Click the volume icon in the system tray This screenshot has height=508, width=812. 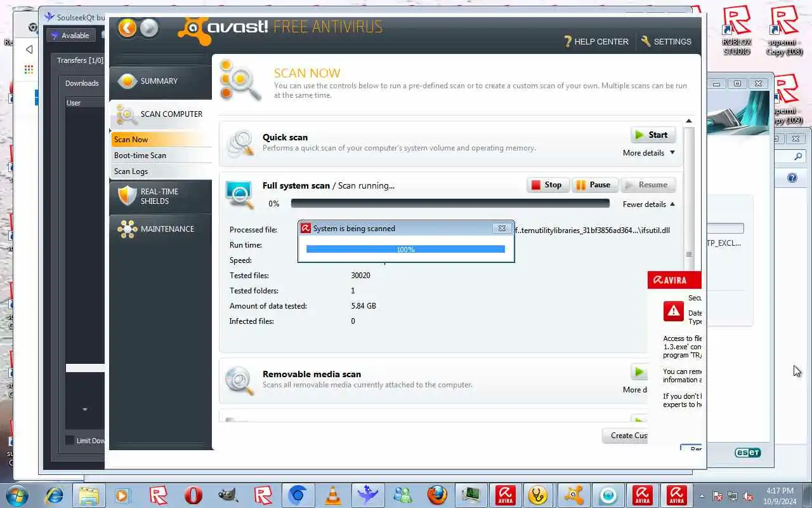point(749,496)
